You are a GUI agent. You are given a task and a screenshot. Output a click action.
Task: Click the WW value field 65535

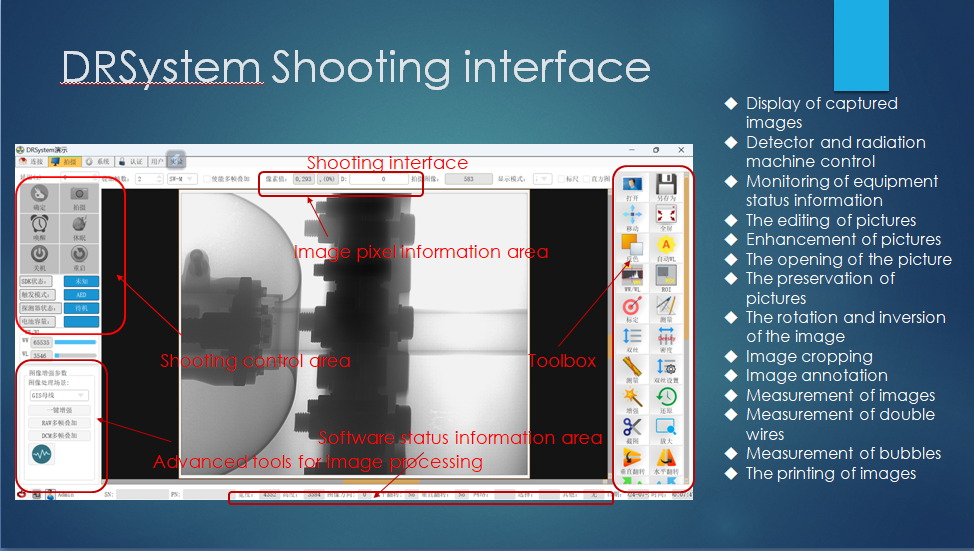[41, 342]
